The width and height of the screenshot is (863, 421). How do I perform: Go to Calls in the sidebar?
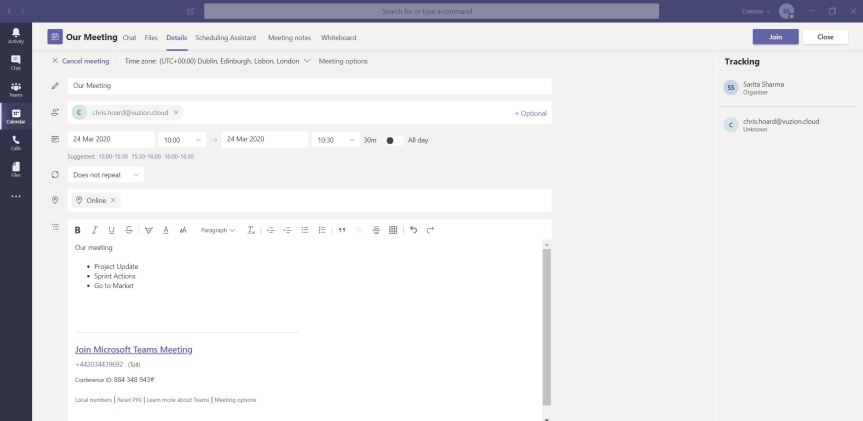(15, 143)
